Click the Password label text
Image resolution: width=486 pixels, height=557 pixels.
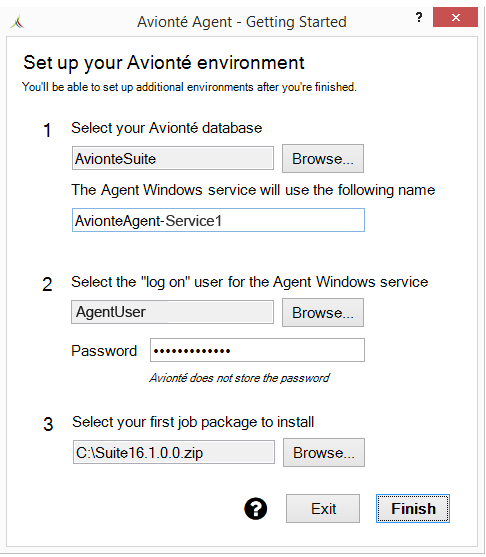point(104,351)
